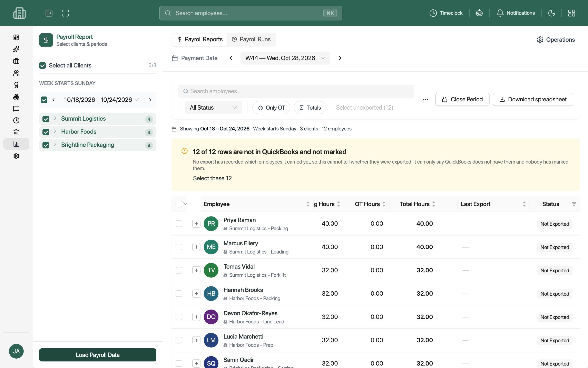Open the people icon in left sidebar
The width and height of the screenshot is (588, 368).
tap(16, 73)
